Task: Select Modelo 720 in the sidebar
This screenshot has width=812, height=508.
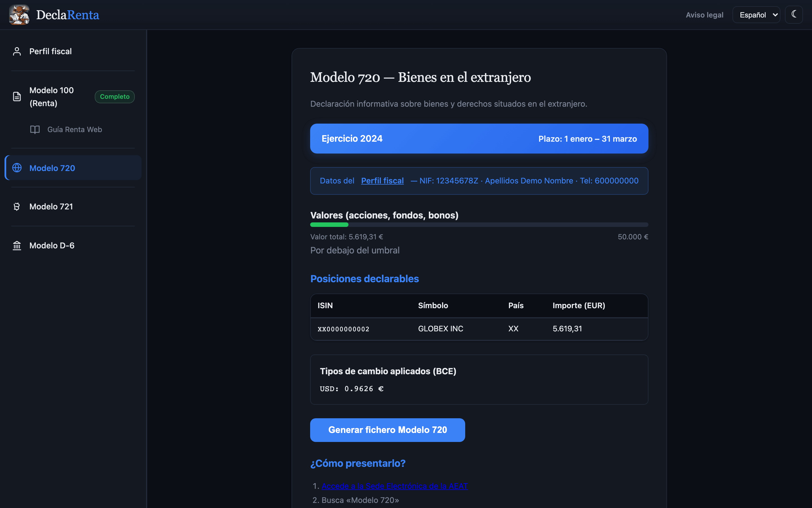Action: click(73, 168)
